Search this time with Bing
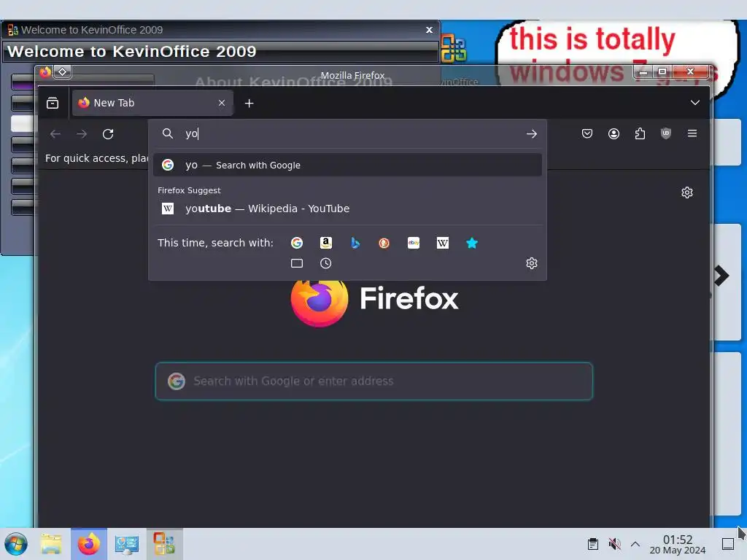Viewport: 747px width, 560px height. [x=355, y=243]
